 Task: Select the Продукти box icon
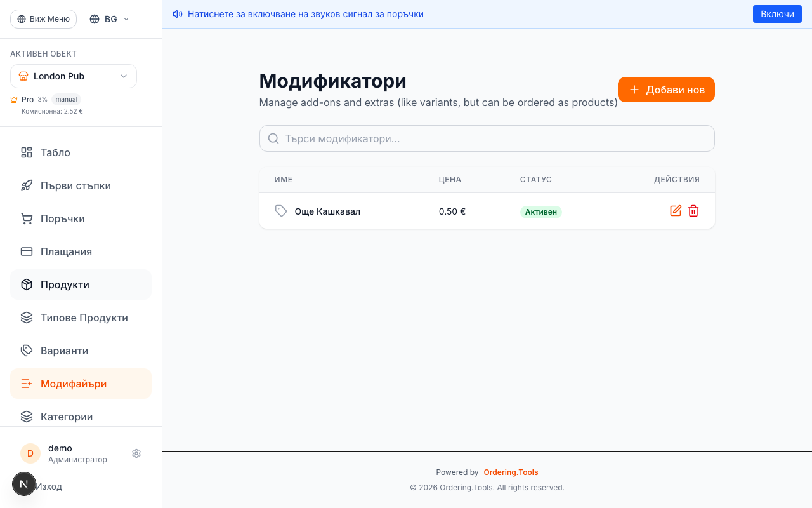click(x=26, y=284)
